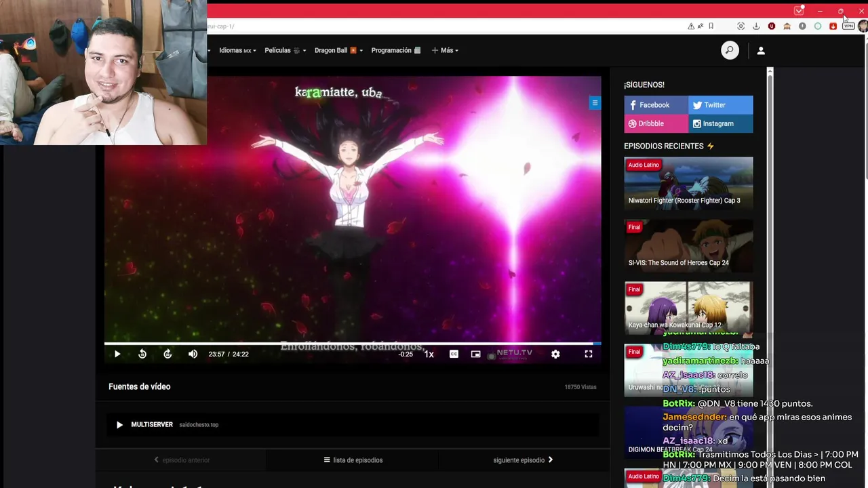Change the 1x playback speed
868x488 pixels.
click(x=429, y=354)
